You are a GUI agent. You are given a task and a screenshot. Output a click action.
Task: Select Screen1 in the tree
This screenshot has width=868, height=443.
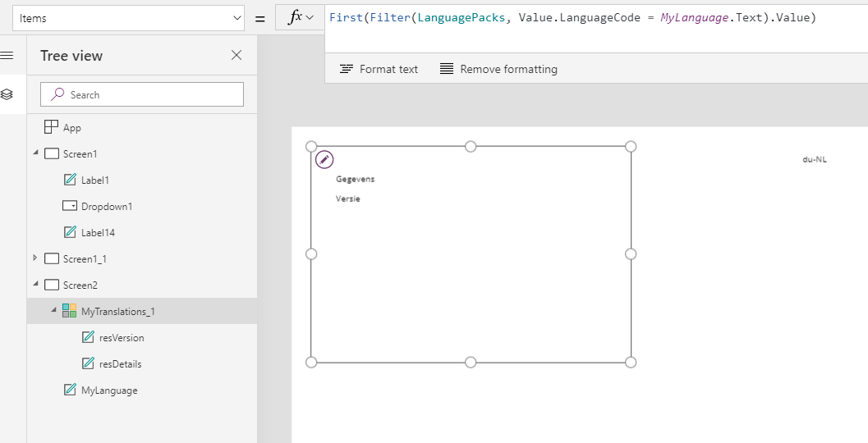tap(80, 153)
